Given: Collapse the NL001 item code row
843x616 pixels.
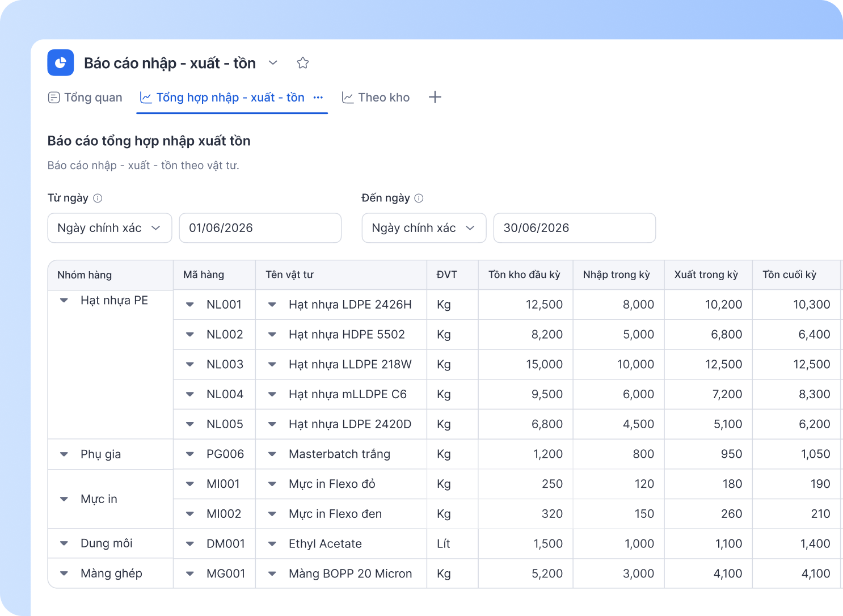Looking at the screenshot, I should tap(190, 305).
